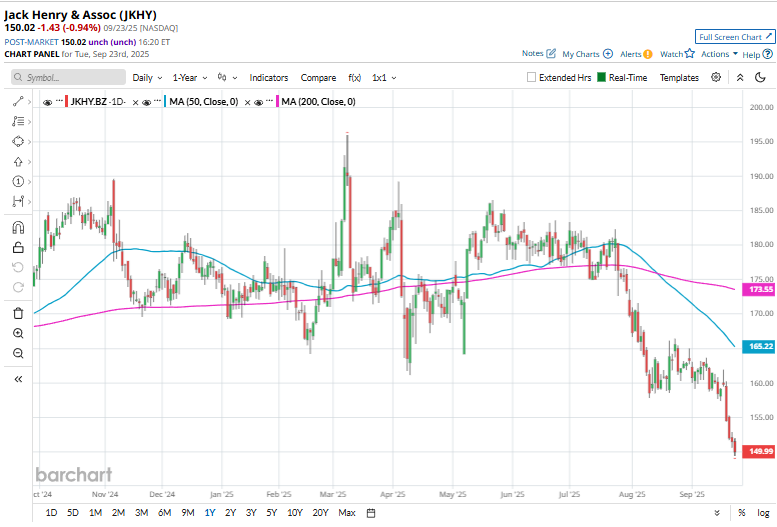Open Templates menu
This screenshot has width=777, height=527.
coord(679,78)
